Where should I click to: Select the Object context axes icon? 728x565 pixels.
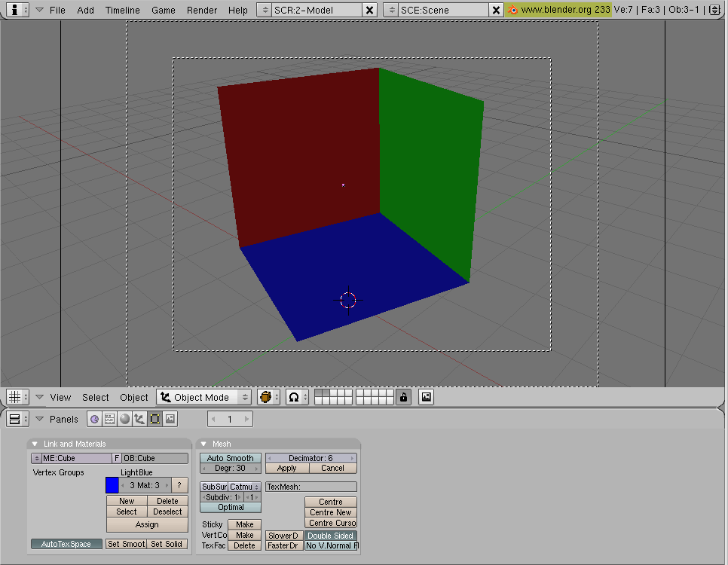click(x=139, y=419)
